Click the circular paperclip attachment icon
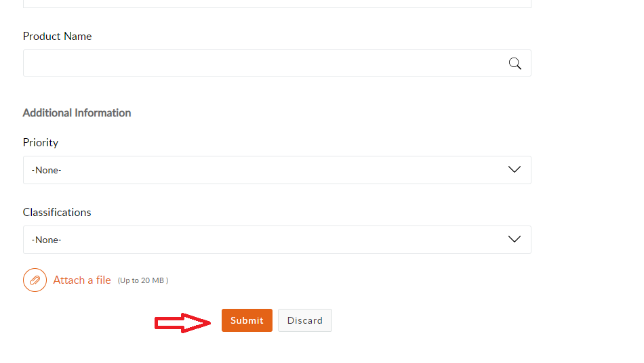Viewport: 644px width, 363px height. point(35,280)
